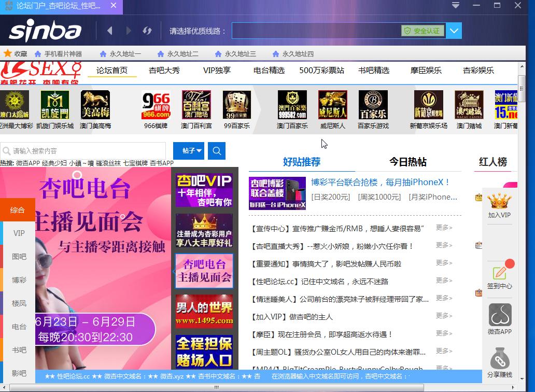
Task: Select the 摩臣娱乐 nav tab
Action: (x=426, y=71)
